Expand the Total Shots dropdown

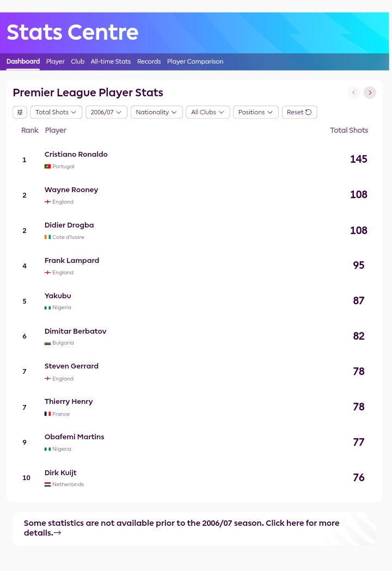tap(56, 112)
